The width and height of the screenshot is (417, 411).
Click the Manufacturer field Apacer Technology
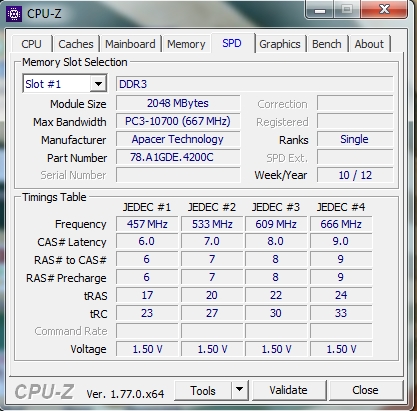178,139
